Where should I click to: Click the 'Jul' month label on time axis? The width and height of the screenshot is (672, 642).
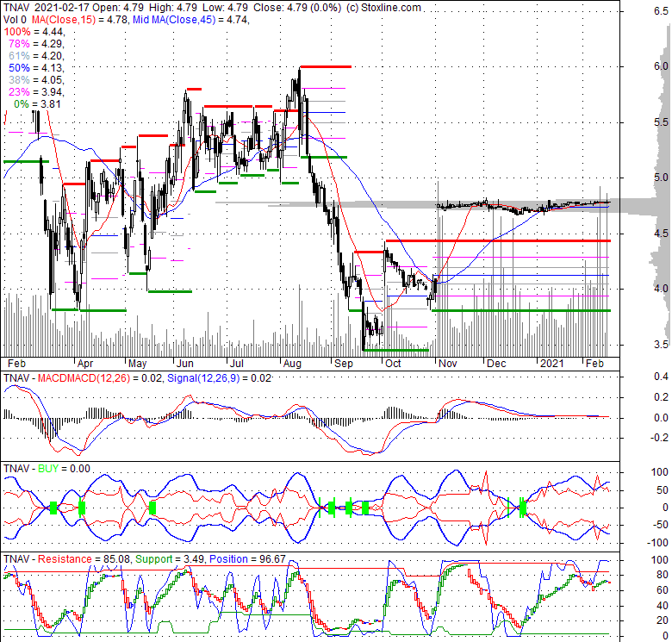pyautogui.click(x=237, y=364)
